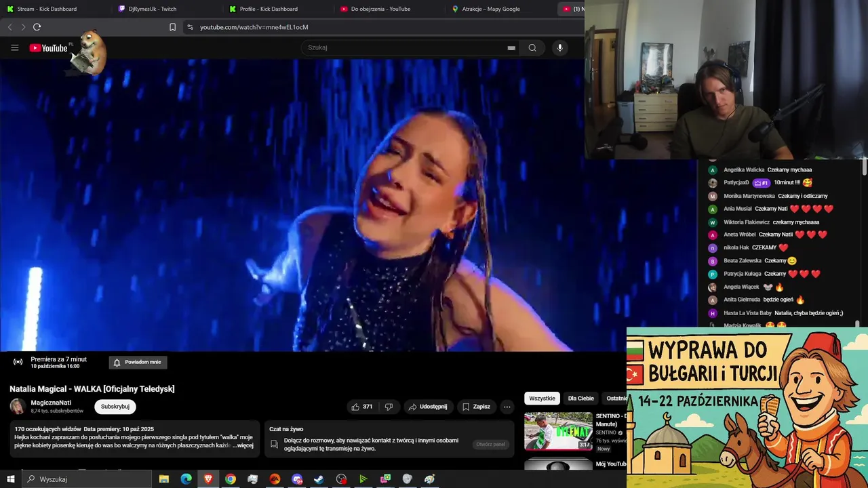Click the search magnifier button
This screenshot has width=868, height=488.
[x=532, y=47]
